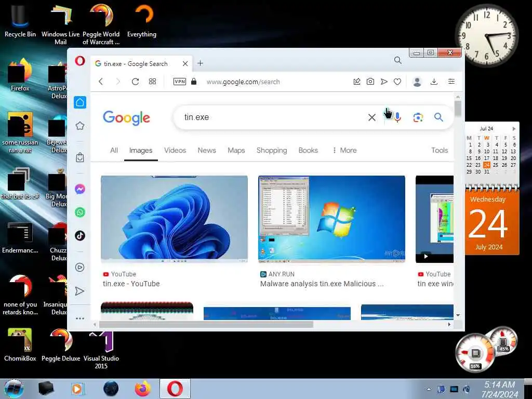
Task: Switch to the Maps tab
Action: point(236,150)
